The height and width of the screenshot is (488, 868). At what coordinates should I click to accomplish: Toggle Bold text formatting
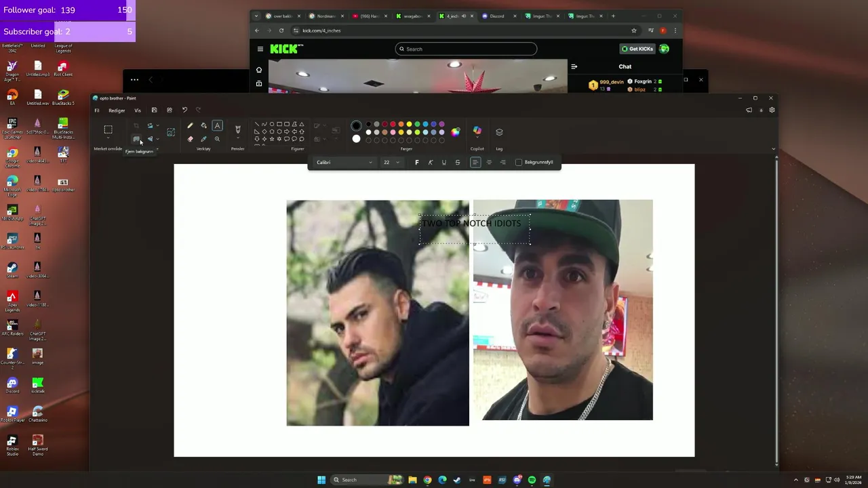click(x=416, y=162)
